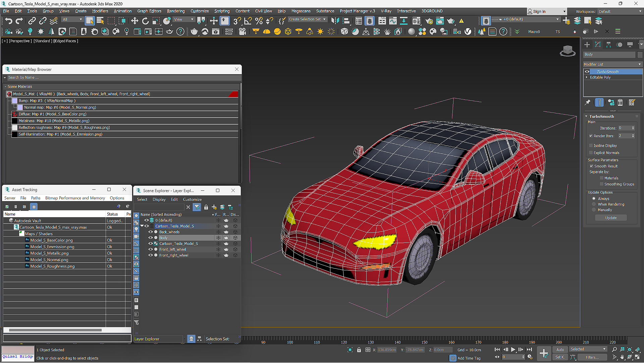This screenshot has height=363, width=644.
Task: Click the Render teapot icon
Action: click(x=450, y=21)
